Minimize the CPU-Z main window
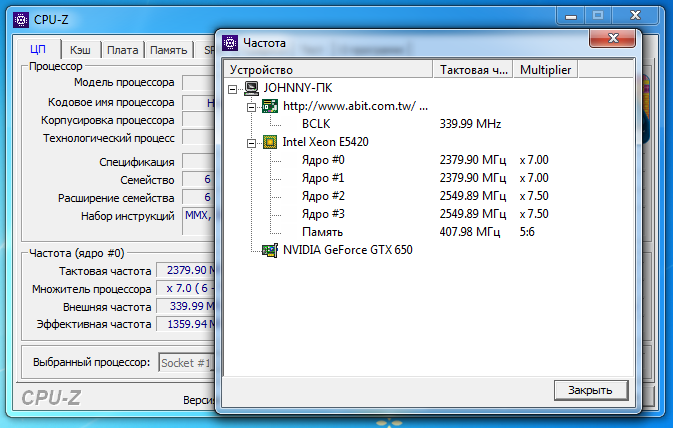Screen dimensions: 673x428 pos(571,16)
